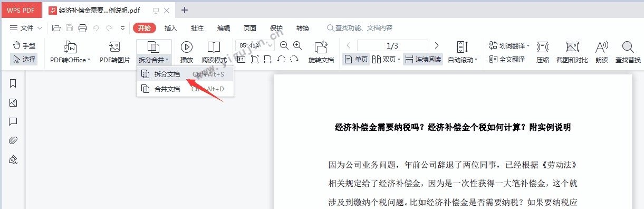
Task: Switch to the 保护 tab
Action: click(276, 28)
